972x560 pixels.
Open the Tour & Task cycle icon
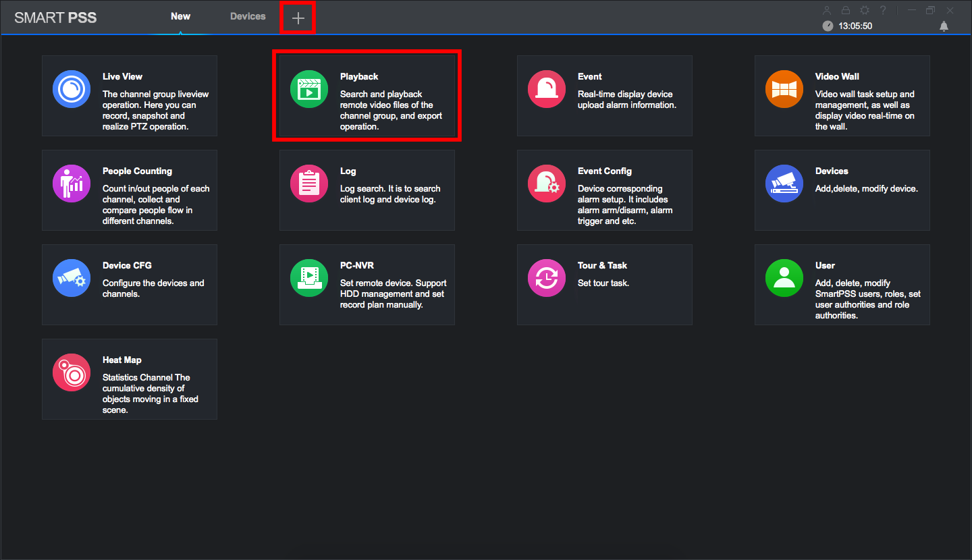547,278
